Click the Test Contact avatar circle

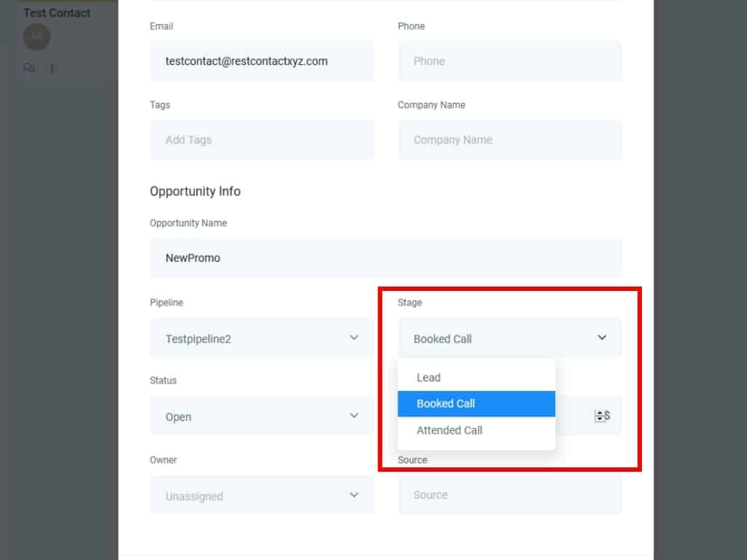[36, 36]
